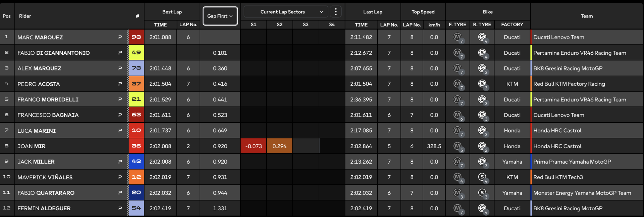Click Fermin Aldeguer's gap value 1.331
This screenshot has height=217, width=644.
[x=220, y=208]
